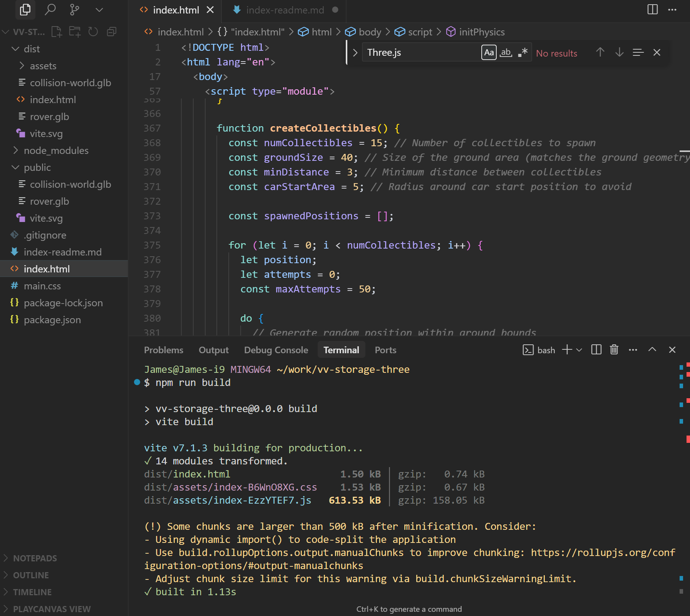Click the New Folder icon in explorer
This screenshot has height=616, width=690.
[75, 32]
